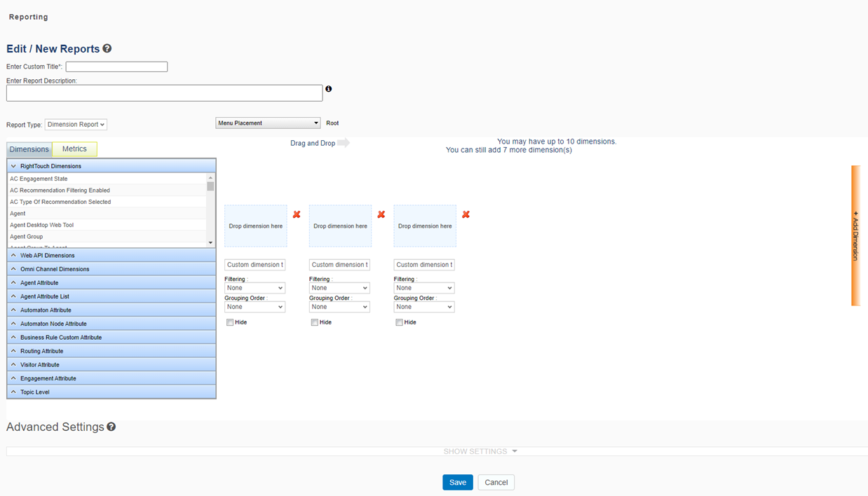Check Hide box for first dimension

pyautogui.click(x=230, y=322)
